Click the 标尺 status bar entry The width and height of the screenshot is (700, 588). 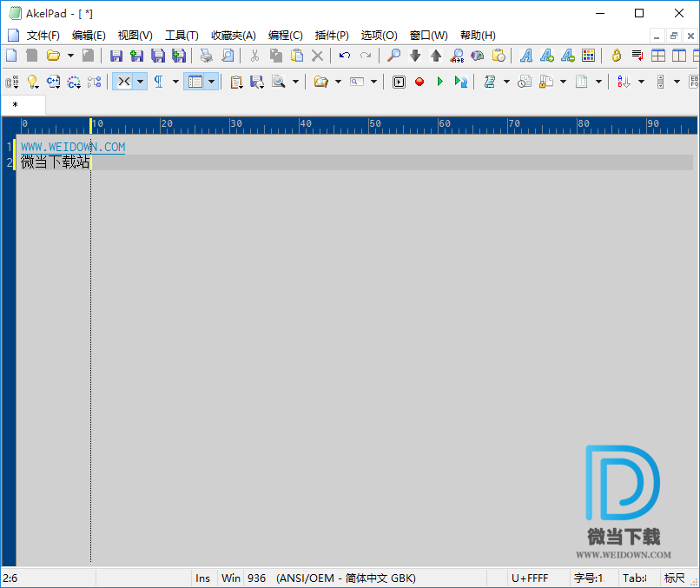(x=675, y=578)
